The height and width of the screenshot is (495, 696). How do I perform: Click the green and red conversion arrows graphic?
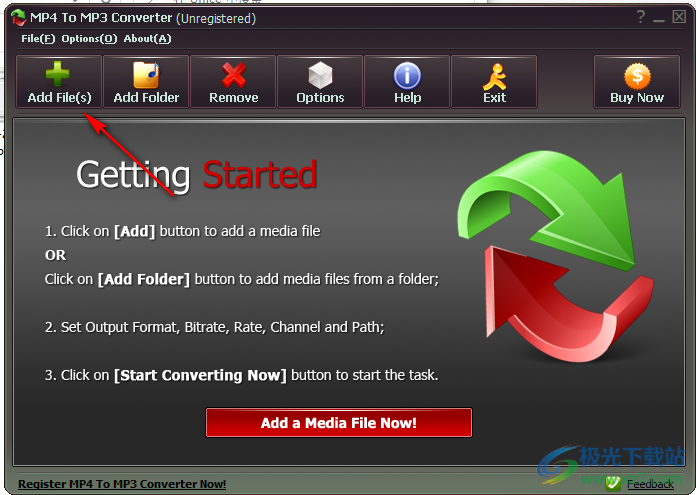pos(555,256)
